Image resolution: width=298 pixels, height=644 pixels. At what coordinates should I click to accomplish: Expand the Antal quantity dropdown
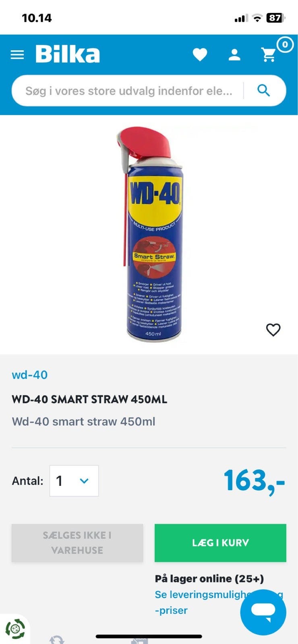point(74,481)
